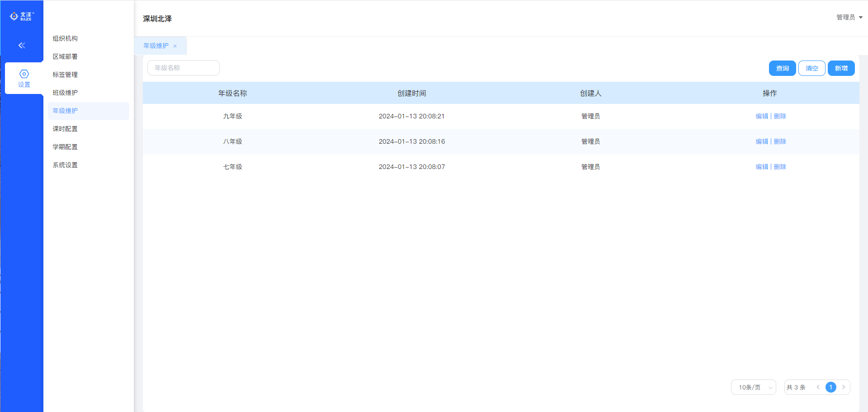The height and width of the screenshot is (412, 868).
Task: Open 班级维护 menu item
Action: (x=65, y=93)
